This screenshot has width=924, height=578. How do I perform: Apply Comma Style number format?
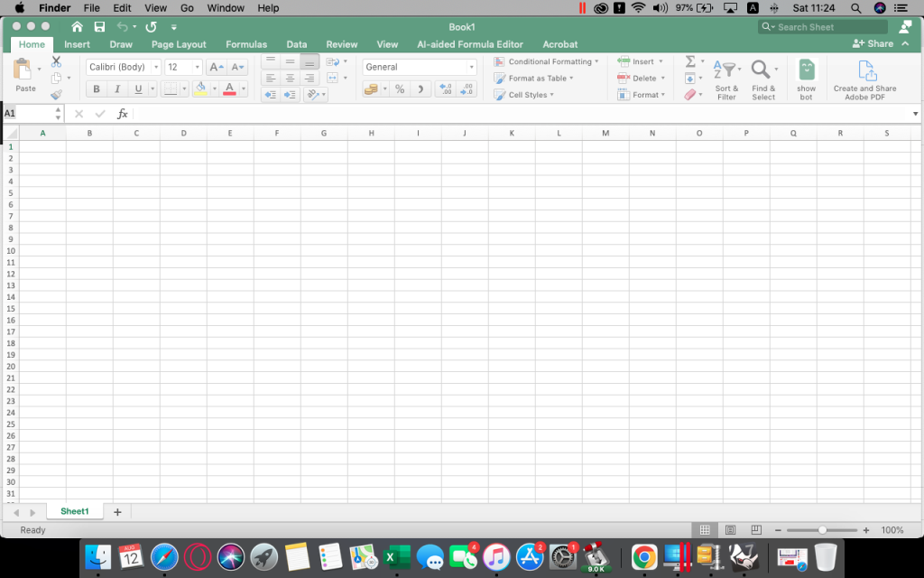(420, 89)
